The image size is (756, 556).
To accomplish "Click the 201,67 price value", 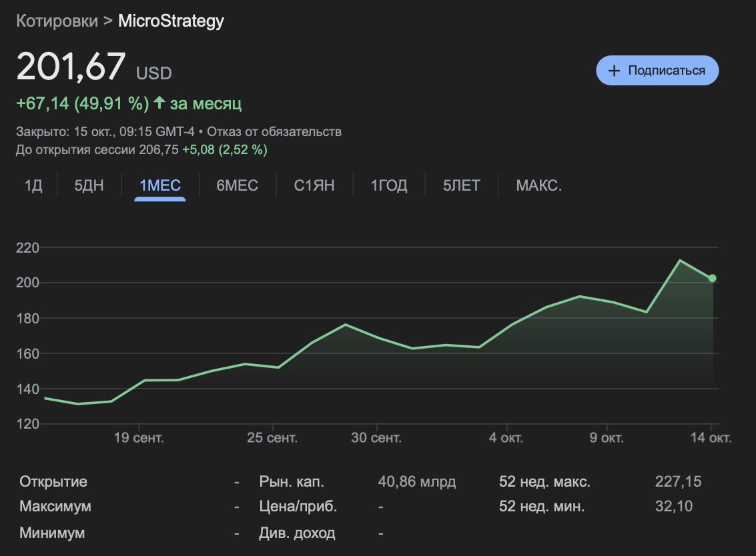I will pyautogui.click(x=71, y=66).
